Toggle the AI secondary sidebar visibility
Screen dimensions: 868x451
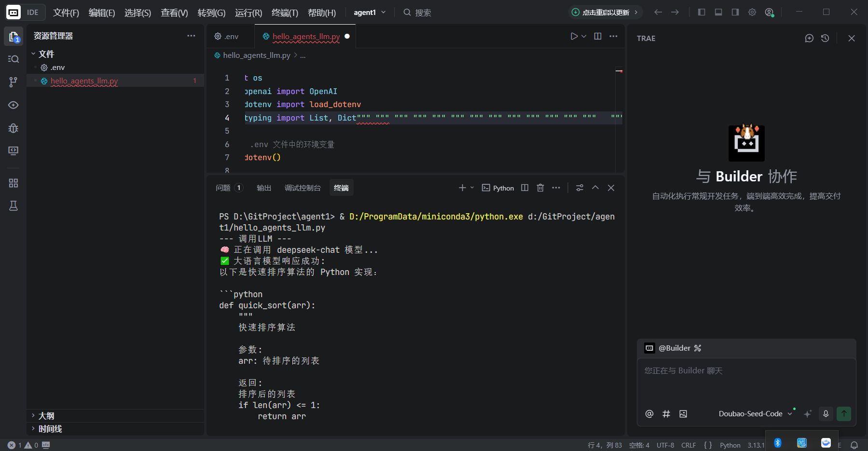click(735, 12)
